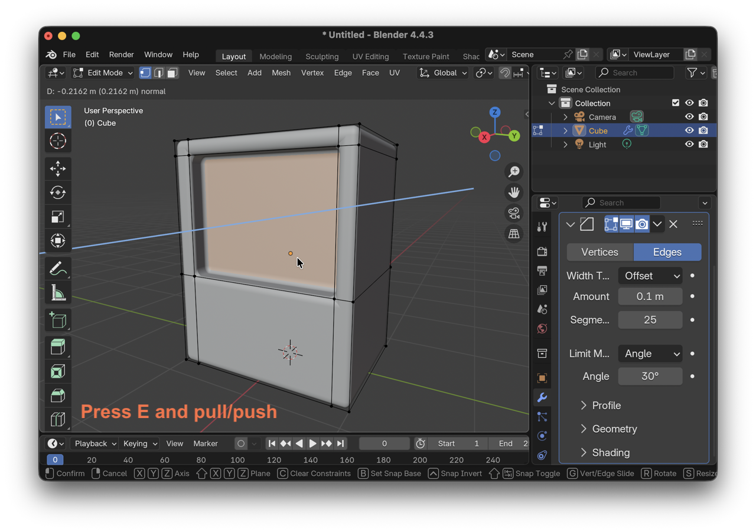Screen dimensions: 756x532
Task: Open the Render Properties tab
Action: 542,251
